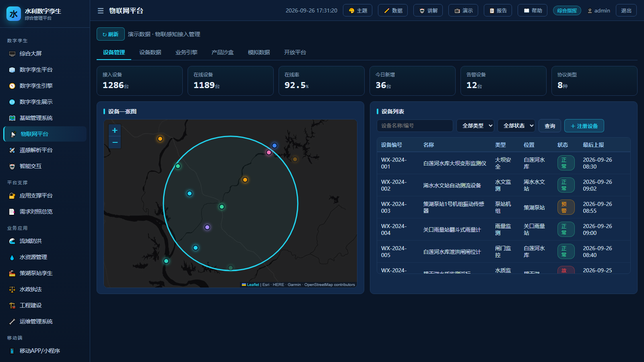
Task: Click the hamburger menu icon beside 物联网平台
Action: coord(101,11)
